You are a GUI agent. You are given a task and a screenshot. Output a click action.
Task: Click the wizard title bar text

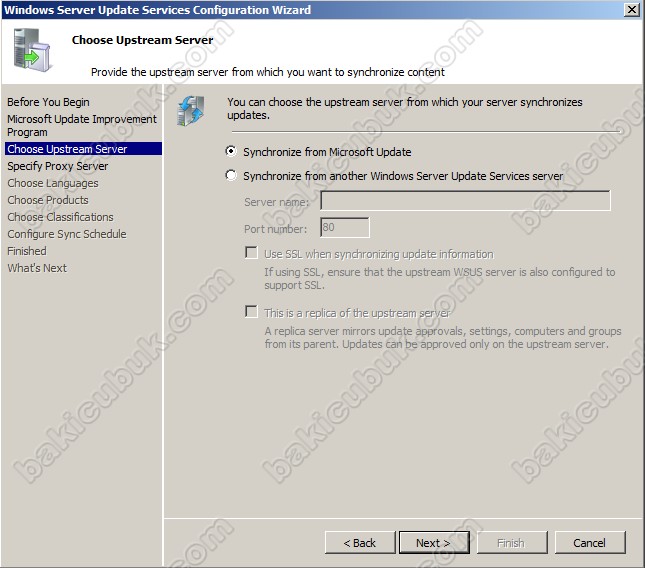(x=158, y=9)
